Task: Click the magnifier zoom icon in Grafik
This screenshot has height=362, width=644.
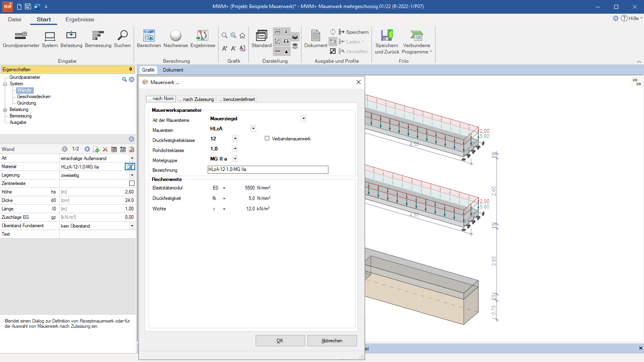Action: click(225, 35)
